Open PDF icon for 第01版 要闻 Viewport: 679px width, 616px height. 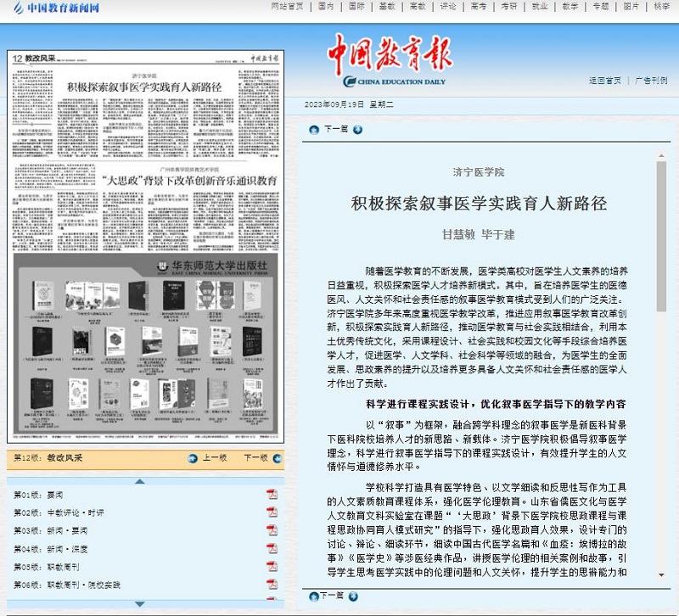(x=272, y=494)
